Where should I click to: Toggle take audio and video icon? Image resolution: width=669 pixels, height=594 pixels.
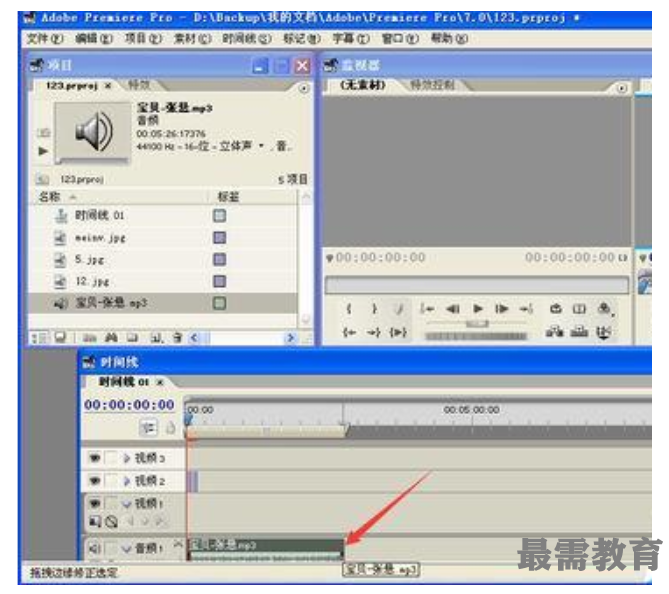click(x=604, y=332)
